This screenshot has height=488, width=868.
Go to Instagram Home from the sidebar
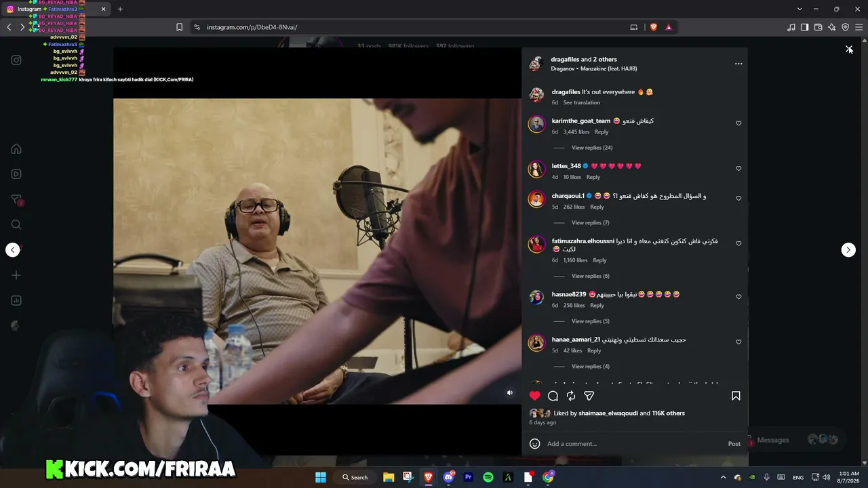click(16, 149)
